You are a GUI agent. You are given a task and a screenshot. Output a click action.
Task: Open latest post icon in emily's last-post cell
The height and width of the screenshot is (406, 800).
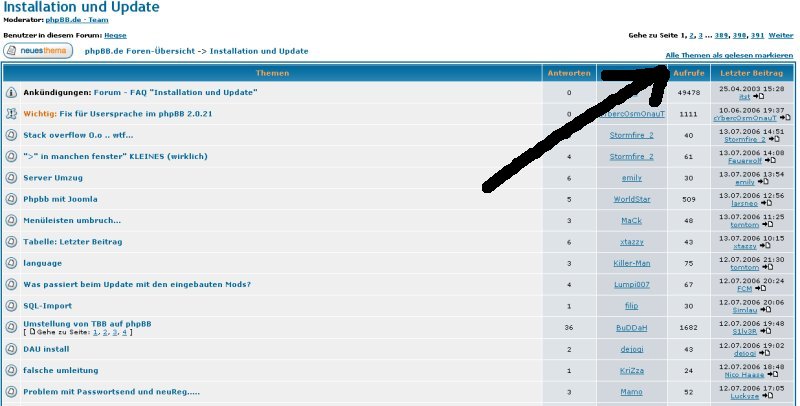click(763, 183)
